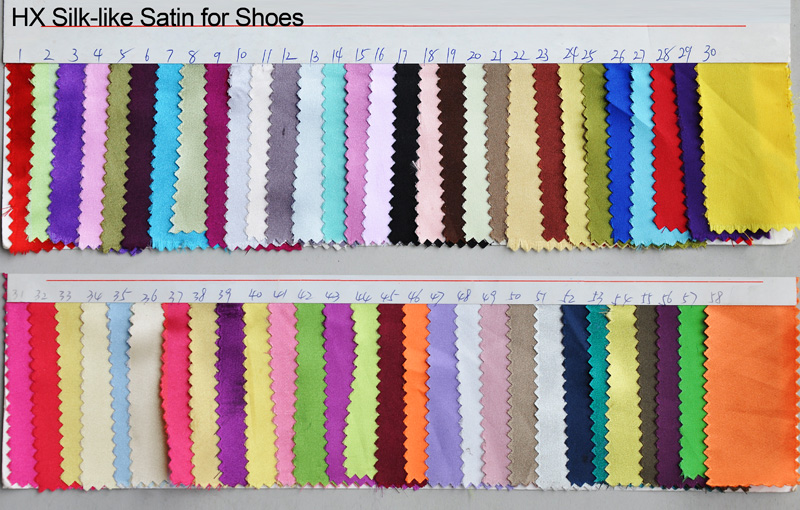Choose the teal swatch number 53

tap(598, 393)
